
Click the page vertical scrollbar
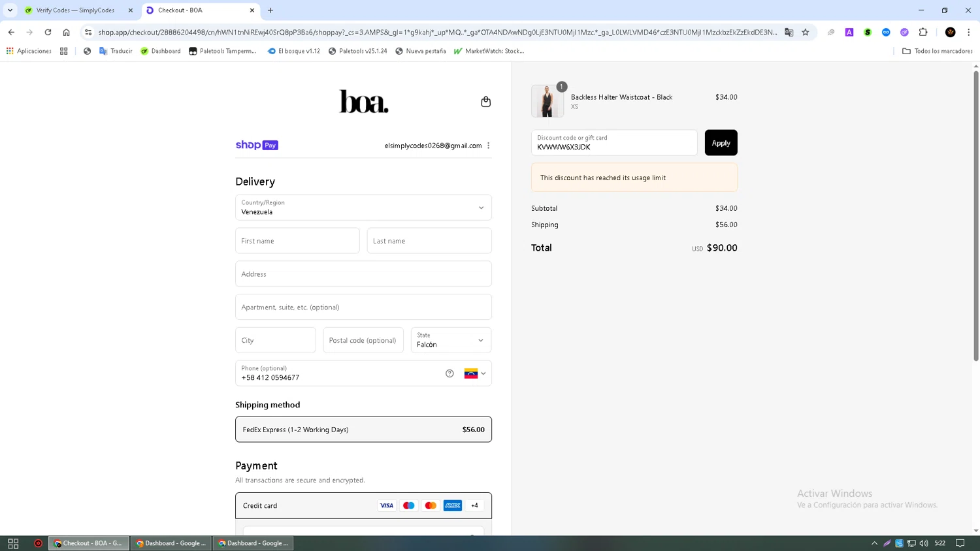[x=976, y=215]
